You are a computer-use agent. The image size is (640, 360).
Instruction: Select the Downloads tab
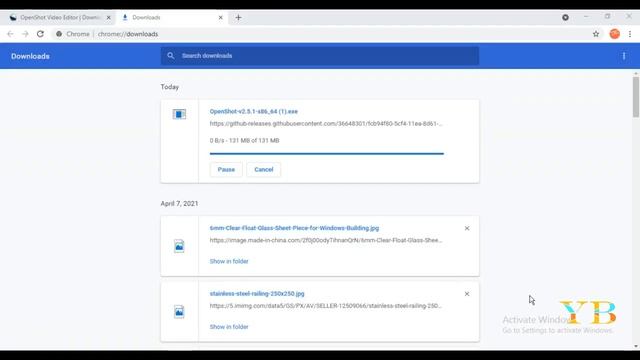[x=171, y=18]
